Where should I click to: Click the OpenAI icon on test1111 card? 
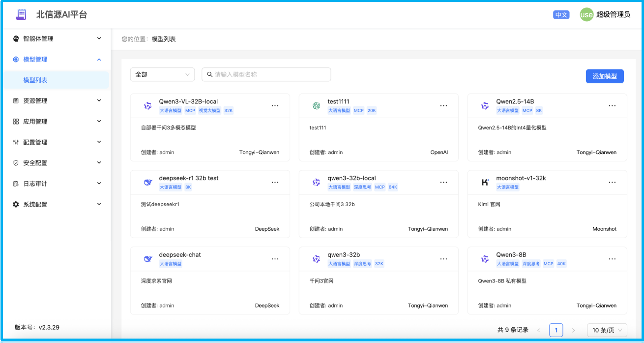pyautogui.click(x=316, y=106)
